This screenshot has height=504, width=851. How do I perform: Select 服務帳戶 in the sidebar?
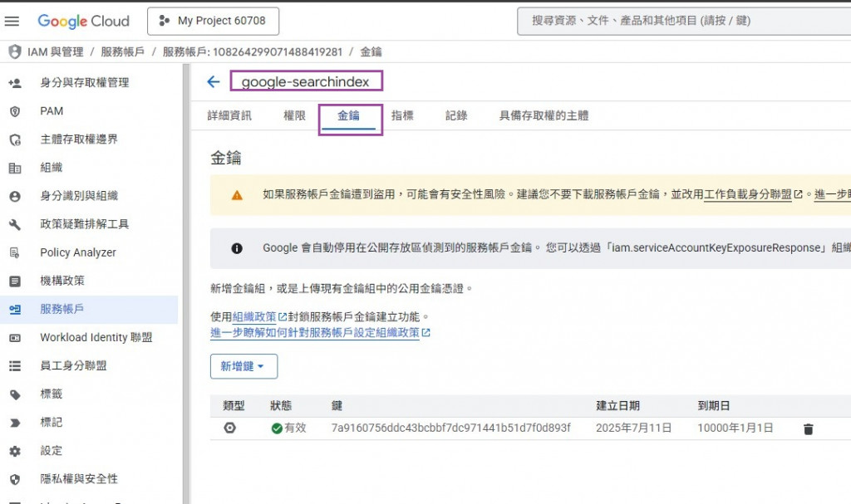(x=61, y=309)
